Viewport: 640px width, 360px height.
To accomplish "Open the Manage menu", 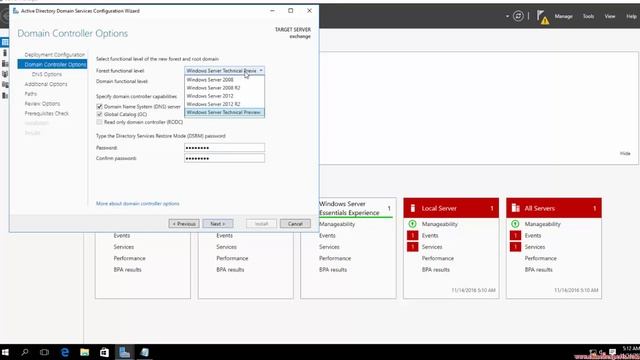I will point(563,16).
